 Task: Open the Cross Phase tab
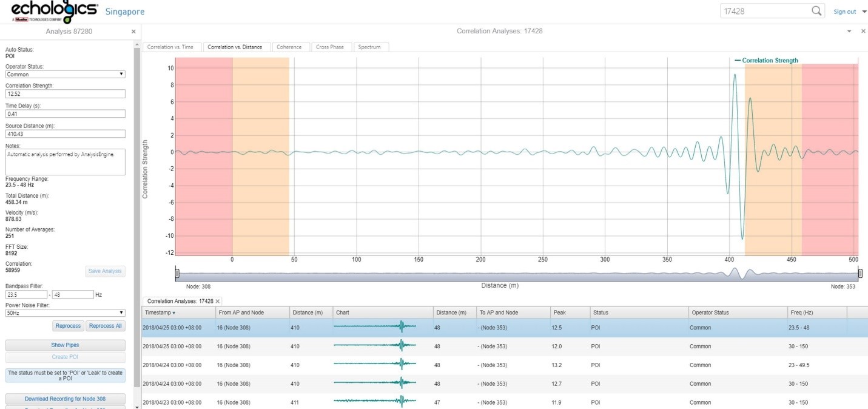[x=330, y=47]
